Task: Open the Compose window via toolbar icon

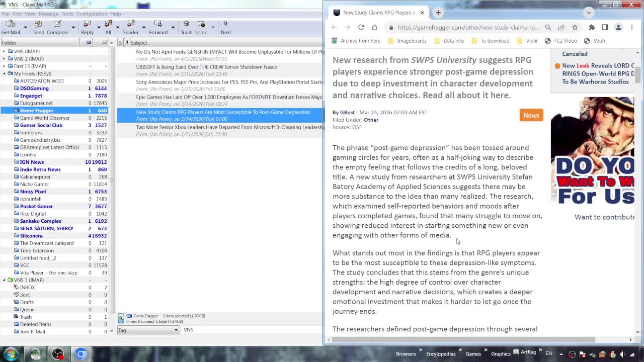Action: [x=57, y=25]
